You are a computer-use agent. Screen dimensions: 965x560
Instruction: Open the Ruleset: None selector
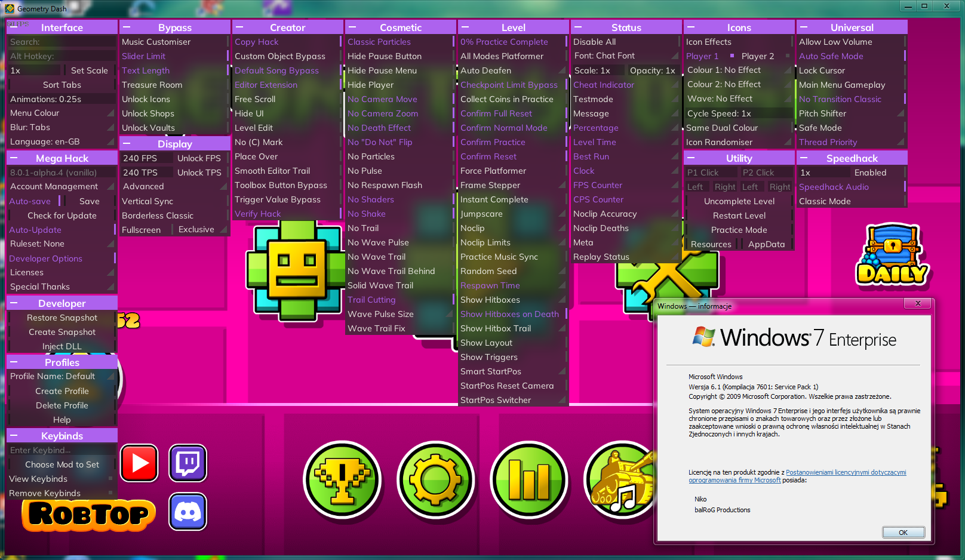click(62, 244)
